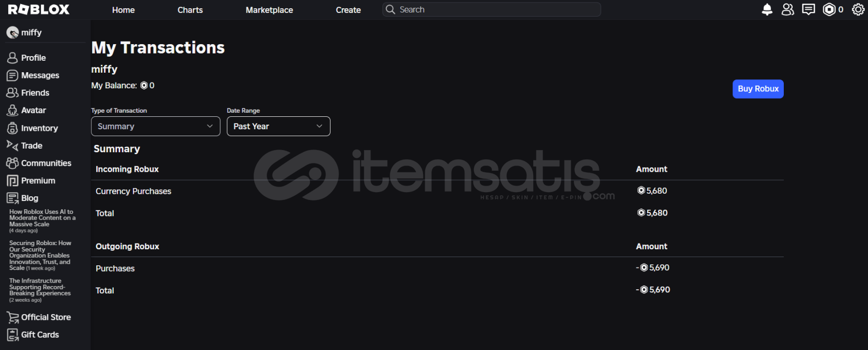Screen dimensions: 868x350
Task: Open Trade link in sidebar
Action: pos(32,145)
